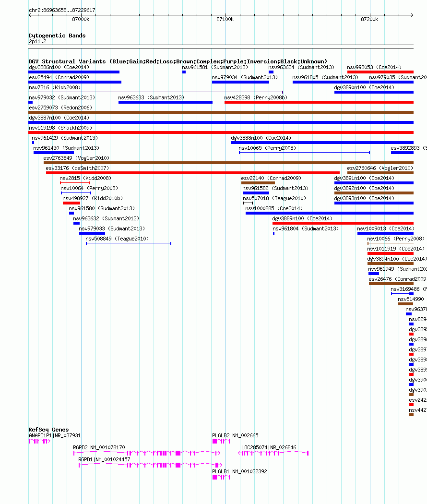Open the nsv963634 (Sudmant2013) variant

271,72
